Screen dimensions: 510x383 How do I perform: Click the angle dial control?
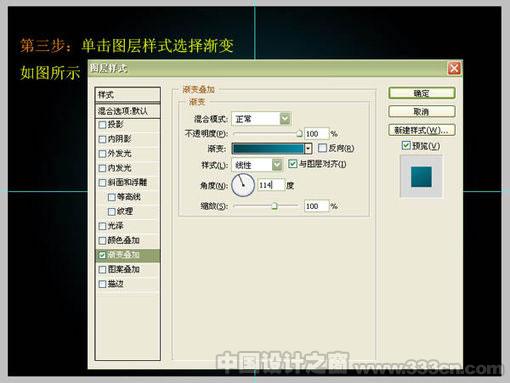tap(243, 185)
